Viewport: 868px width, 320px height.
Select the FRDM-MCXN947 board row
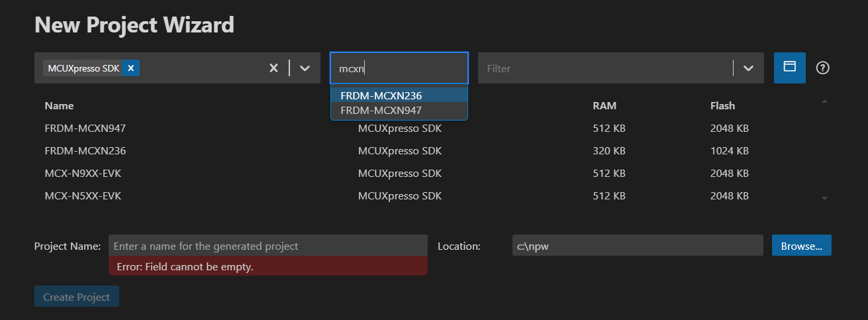pos(85,128)
